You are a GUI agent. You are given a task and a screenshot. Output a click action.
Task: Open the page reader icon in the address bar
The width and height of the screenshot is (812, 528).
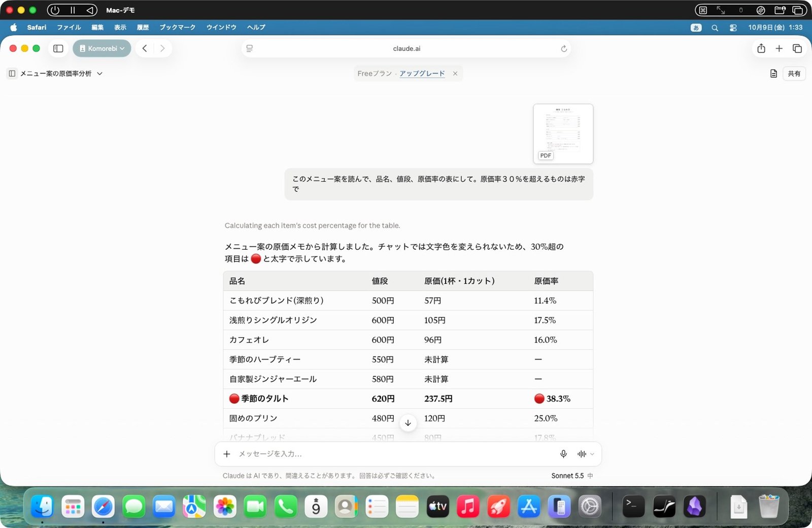pos(250,49)
